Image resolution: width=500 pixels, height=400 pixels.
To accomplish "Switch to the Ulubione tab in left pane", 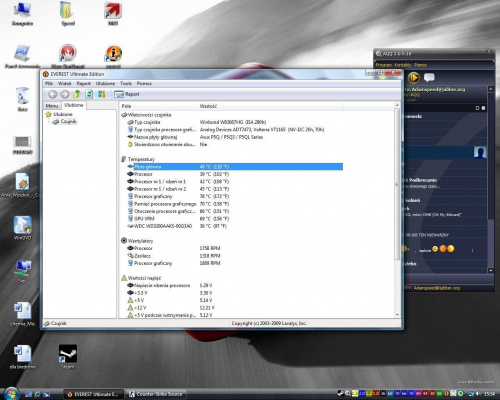I will [74, 105].
